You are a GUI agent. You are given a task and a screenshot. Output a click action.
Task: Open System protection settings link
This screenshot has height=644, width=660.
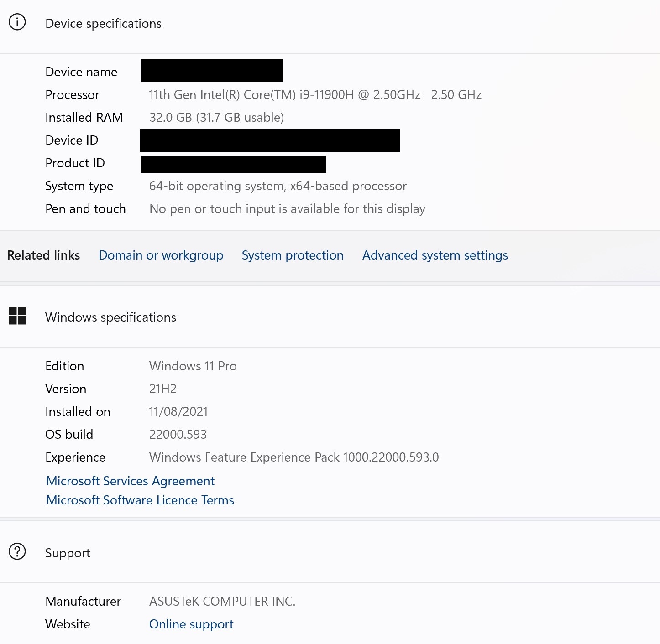293,255
